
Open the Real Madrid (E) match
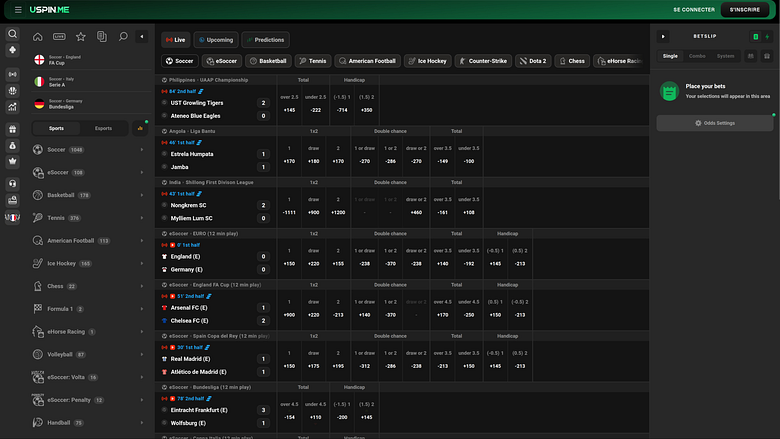[216, 359]
